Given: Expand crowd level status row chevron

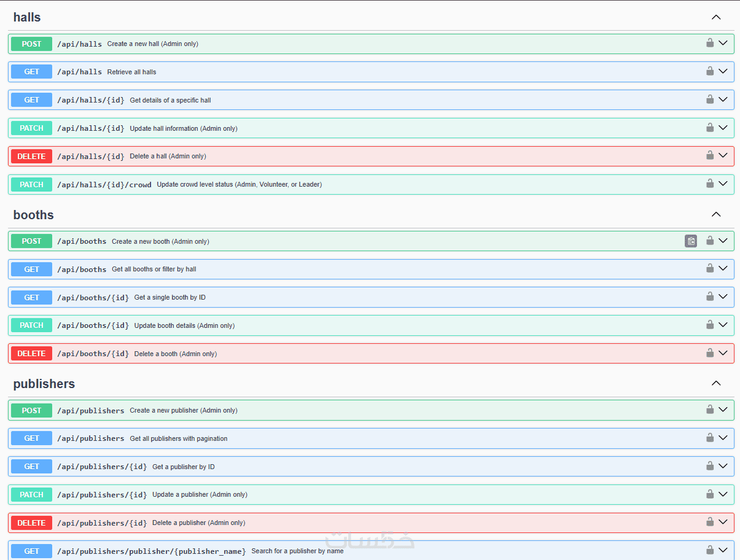Looking at the screenshot, I should (x=723, y=184).
